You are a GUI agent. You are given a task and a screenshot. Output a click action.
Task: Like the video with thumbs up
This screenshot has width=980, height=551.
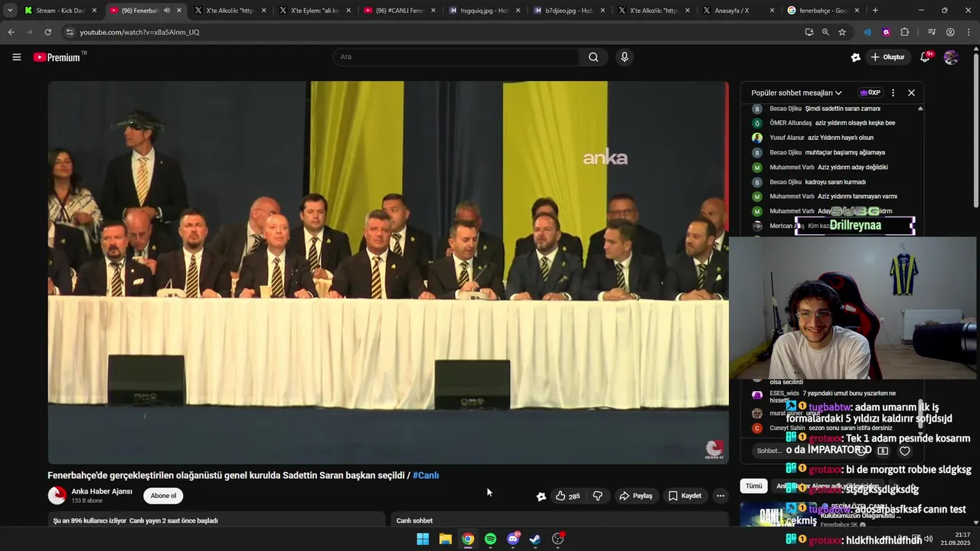567,496
